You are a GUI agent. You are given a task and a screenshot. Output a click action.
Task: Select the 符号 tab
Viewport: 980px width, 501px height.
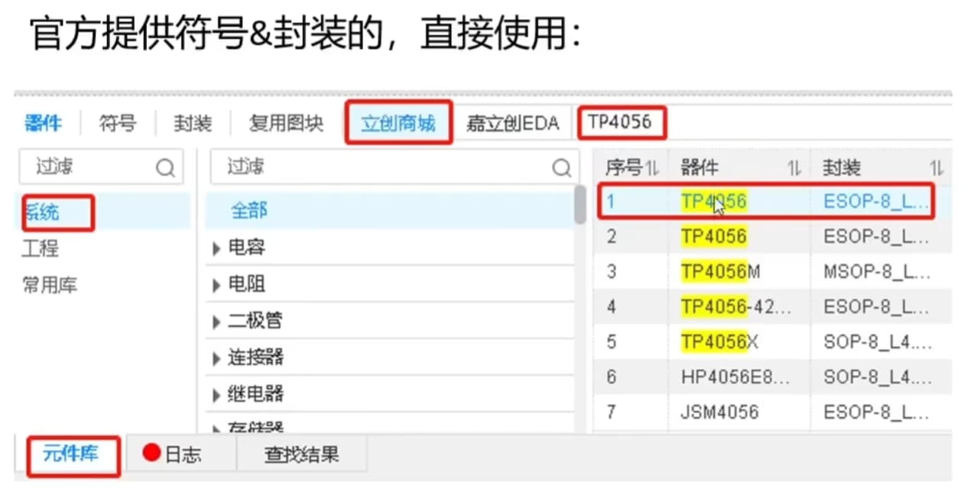(x=117, y=123)
